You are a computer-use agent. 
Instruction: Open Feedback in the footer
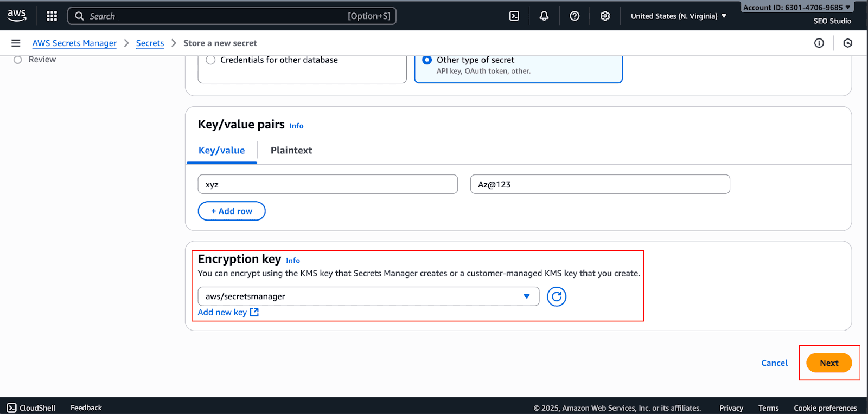pyautogui.click(x=86, y=407)
